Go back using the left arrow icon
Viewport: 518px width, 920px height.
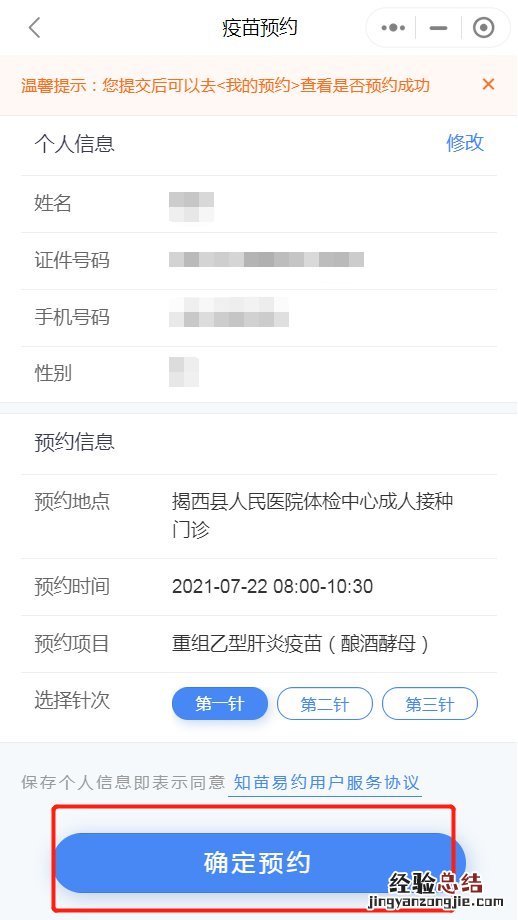coord(35,28)
